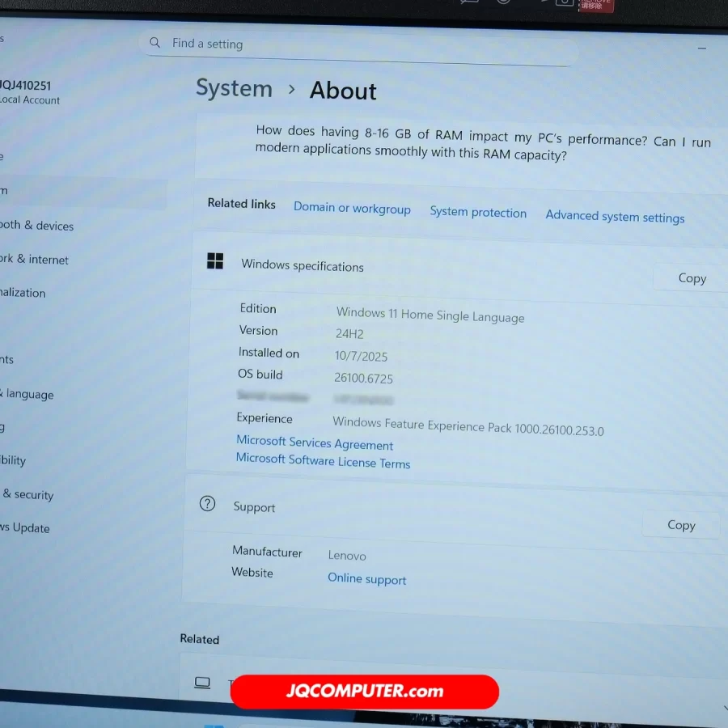Open the Microsoft Software License Terms link
Screen dimensions: 728x728
323,461
